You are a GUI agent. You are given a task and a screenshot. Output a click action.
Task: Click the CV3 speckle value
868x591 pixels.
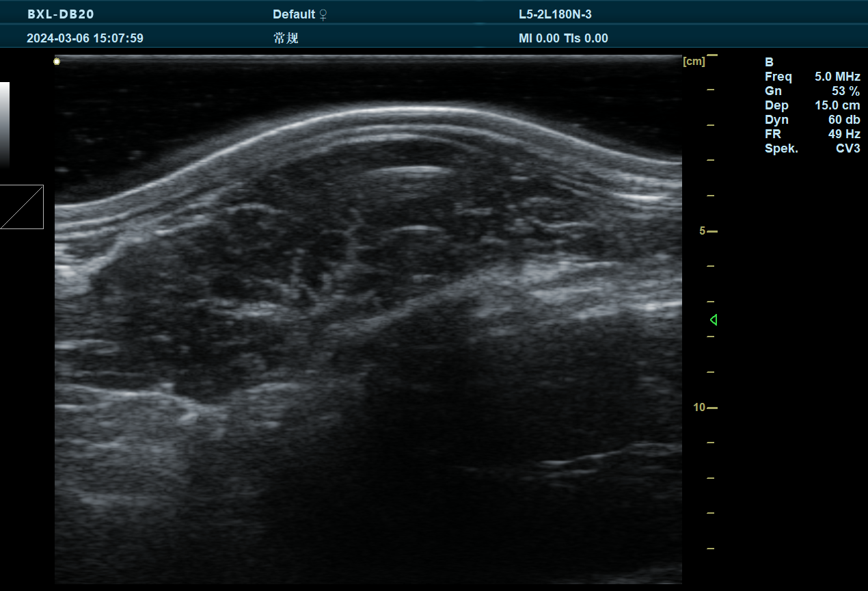point(848,148)
